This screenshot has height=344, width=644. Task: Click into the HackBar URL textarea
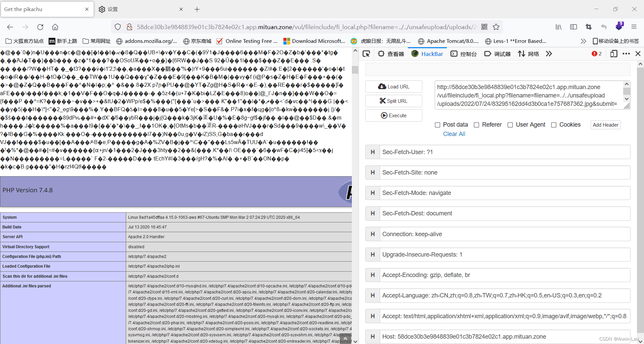tap(529, 95)
